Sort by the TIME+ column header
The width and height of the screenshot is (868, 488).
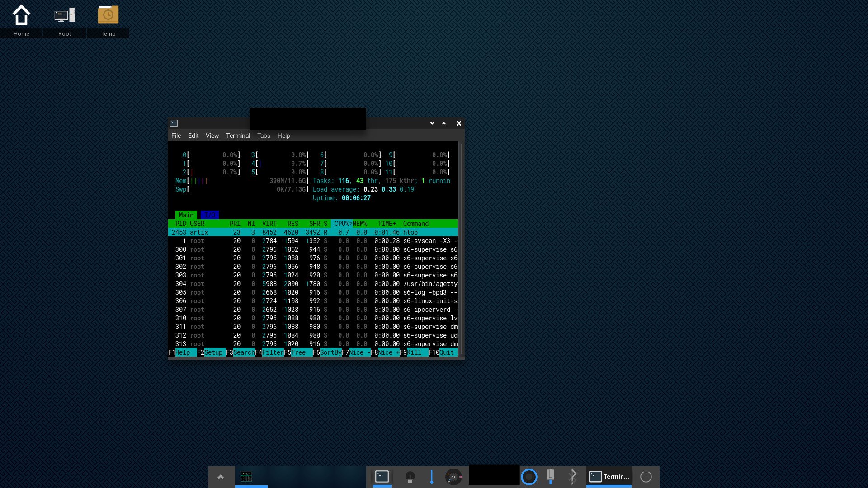tap(387, 224)
